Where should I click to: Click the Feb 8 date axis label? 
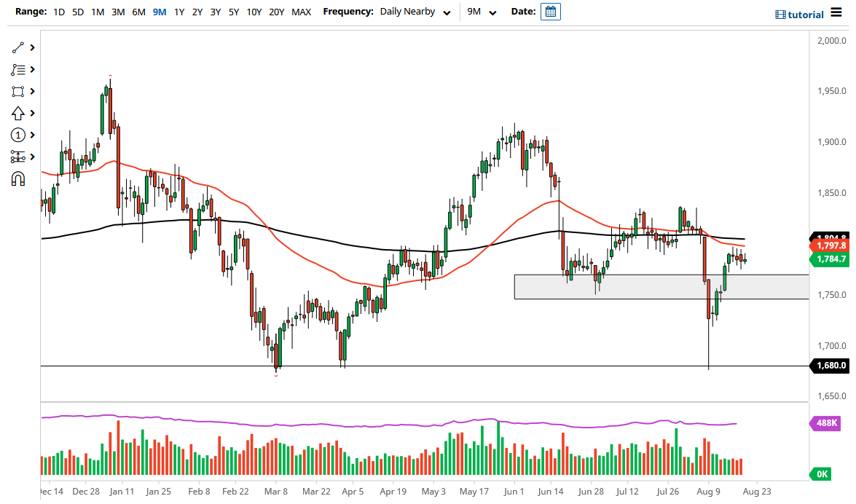199,492
